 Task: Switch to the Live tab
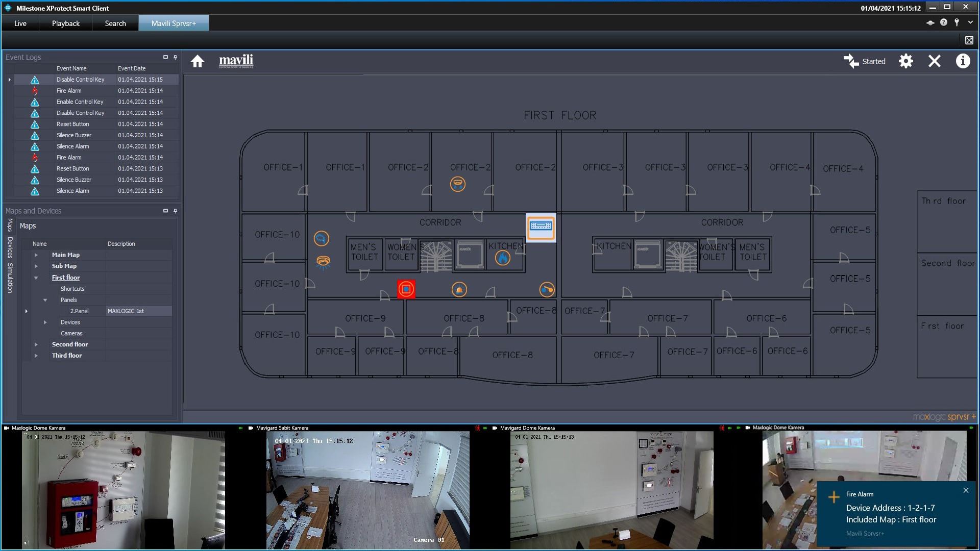pos(20,23)
